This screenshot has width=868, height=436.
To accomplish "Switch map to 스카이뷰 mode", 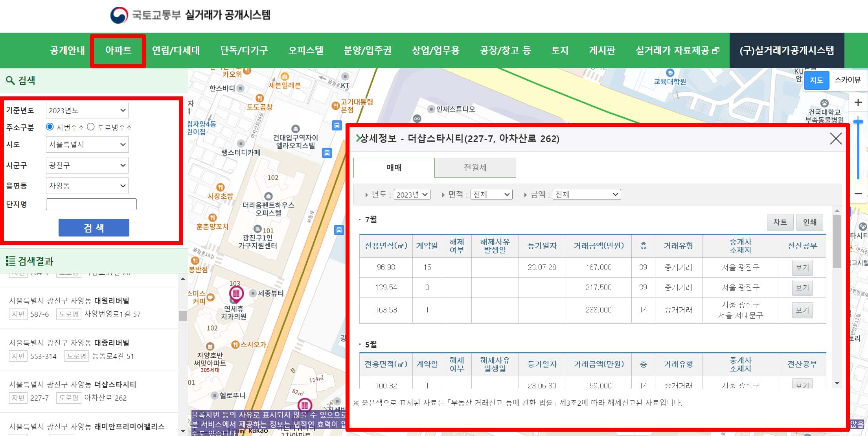I will coord(847,80).
